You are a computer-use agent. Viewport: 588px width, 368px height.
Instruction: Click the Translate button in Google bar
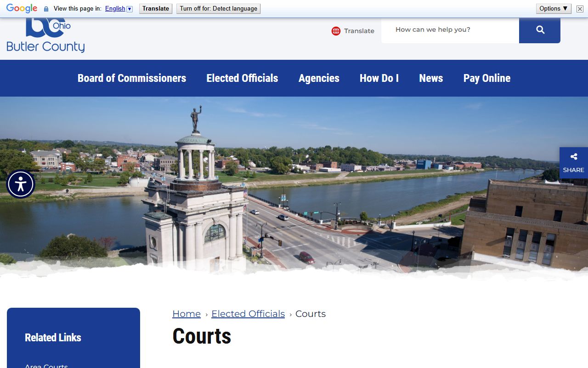tap(156, 9)
